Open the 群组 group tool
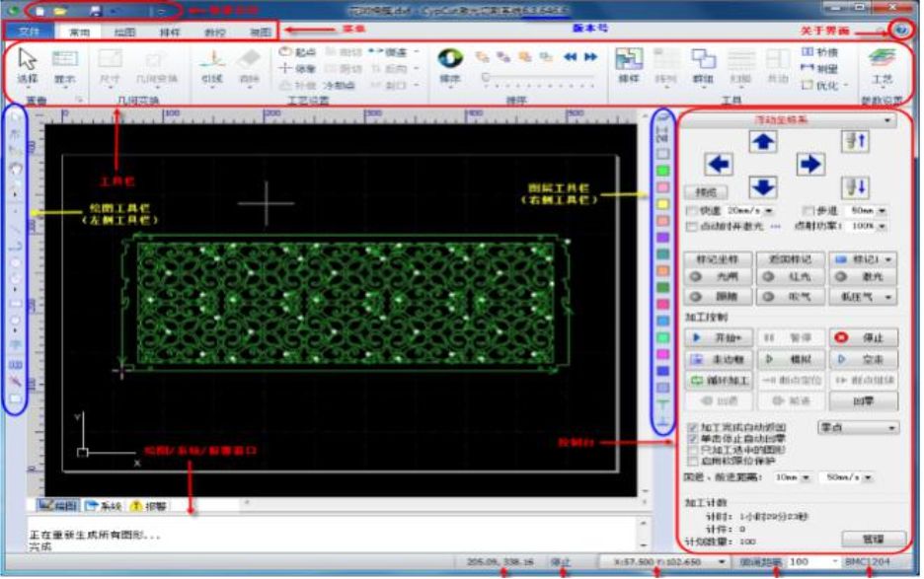924x579 pixels. pyautogui.click(x=703, y=65)
